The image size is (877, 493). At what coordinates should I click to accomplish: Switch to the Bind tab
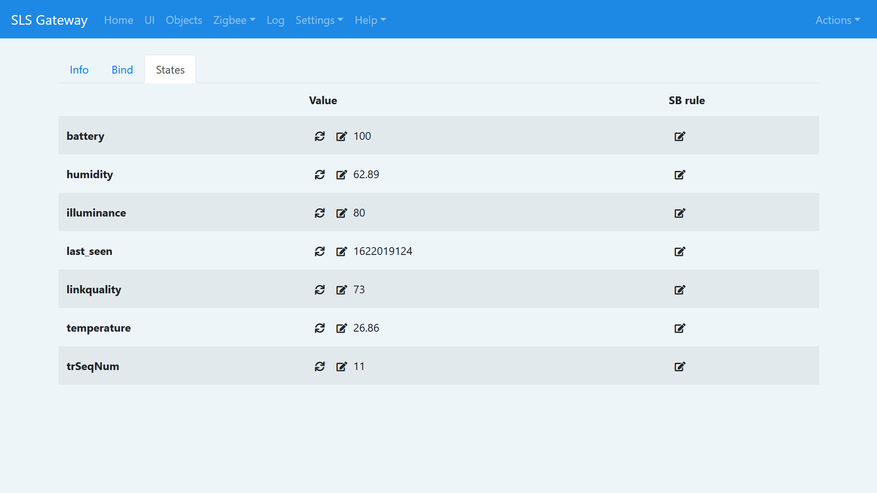(x=122, y=70)
